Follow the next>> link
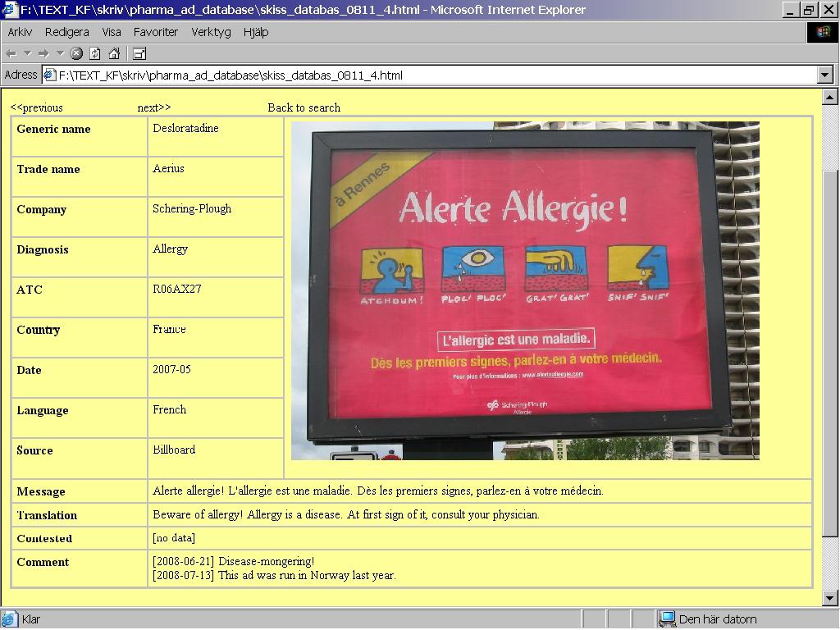Screen dimensions: 840x630 154,107
